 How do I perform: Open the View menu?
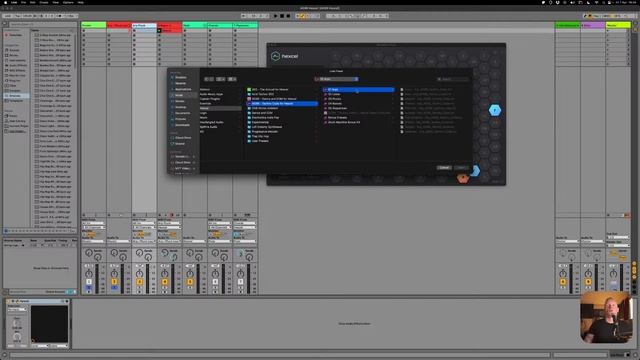click(56, 2)
